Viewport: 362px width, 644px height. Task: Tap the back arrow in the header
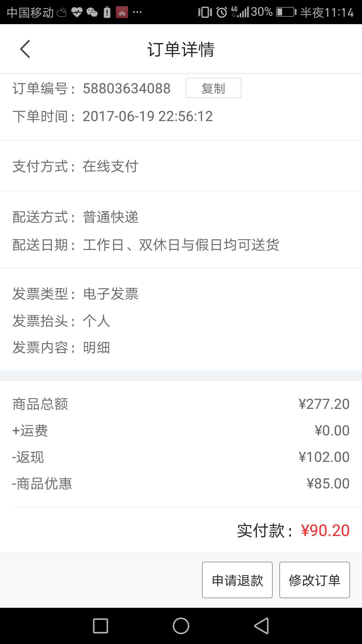[25, 49]
